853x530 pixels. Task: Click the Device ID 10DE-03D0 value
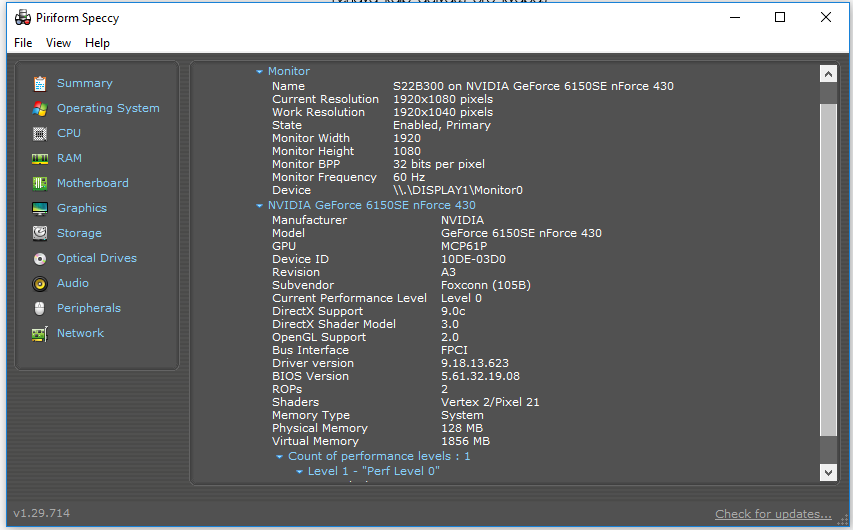point(473,259)
